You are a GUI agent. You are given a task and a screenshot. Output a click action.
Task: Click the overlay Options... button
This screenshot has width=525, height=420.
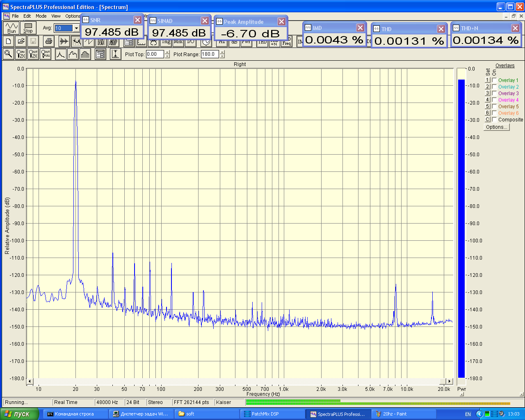click(496, 127)
